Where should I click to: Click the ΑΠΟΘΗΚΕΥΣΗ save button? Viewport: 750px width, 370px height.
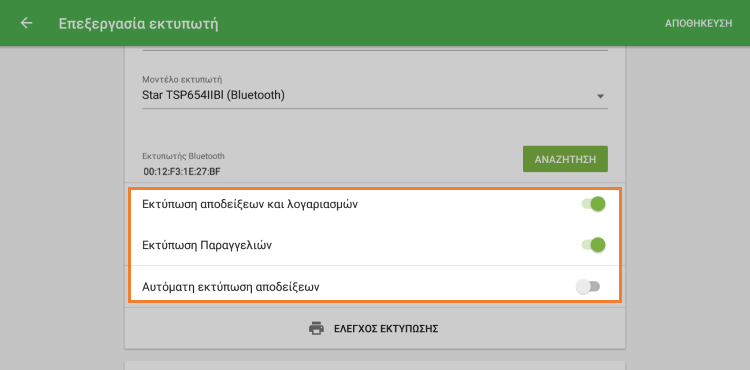tap(698, 23)
